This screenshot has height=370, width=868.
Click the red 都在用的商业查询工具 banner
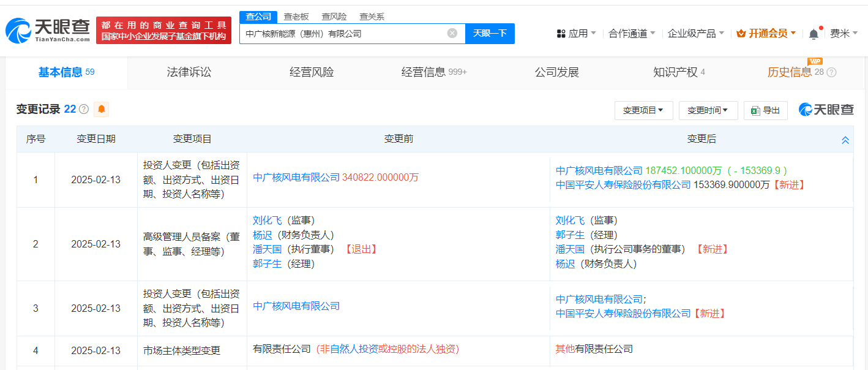point(163,31)
